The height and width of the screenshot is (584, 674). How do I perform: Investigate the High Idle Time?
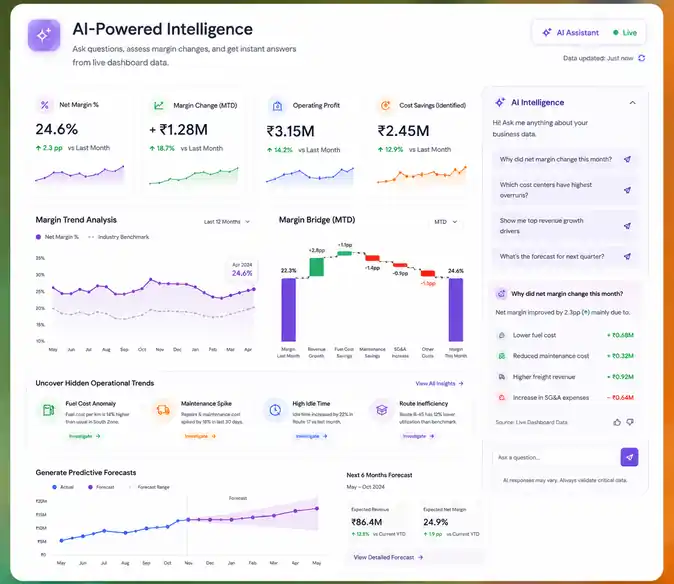click(x=311, y=436)
